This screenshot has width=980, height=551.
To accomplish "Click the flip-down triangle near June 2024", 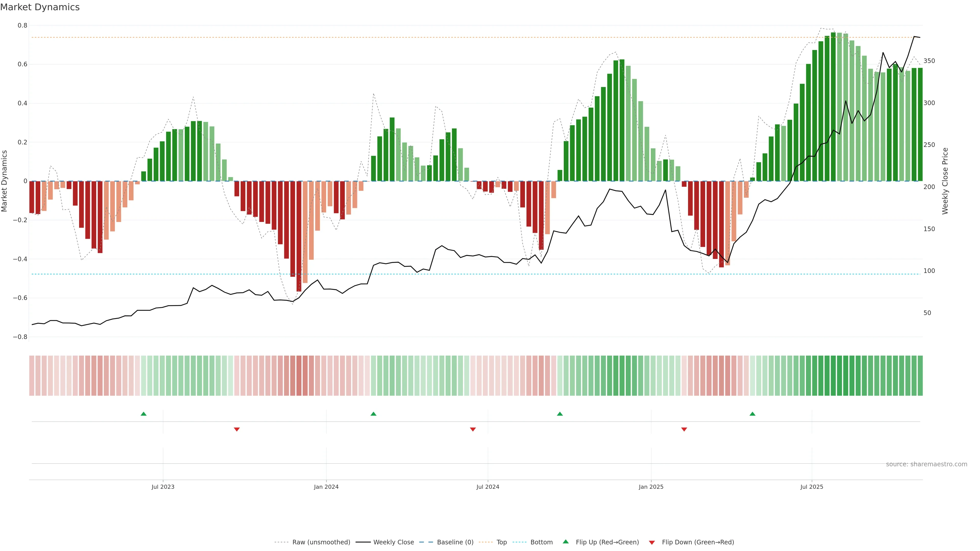I will [473, 429].
